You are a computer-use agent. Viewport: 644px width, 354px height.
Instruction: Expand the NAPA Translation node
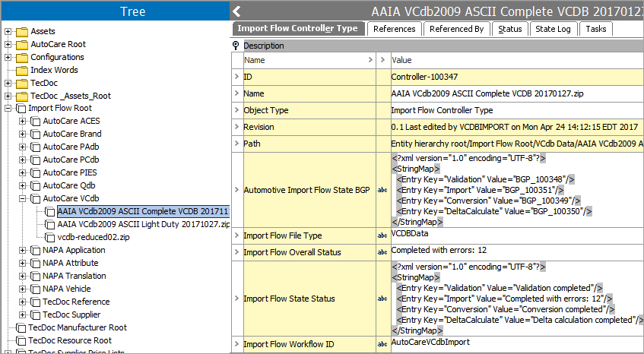23,276
